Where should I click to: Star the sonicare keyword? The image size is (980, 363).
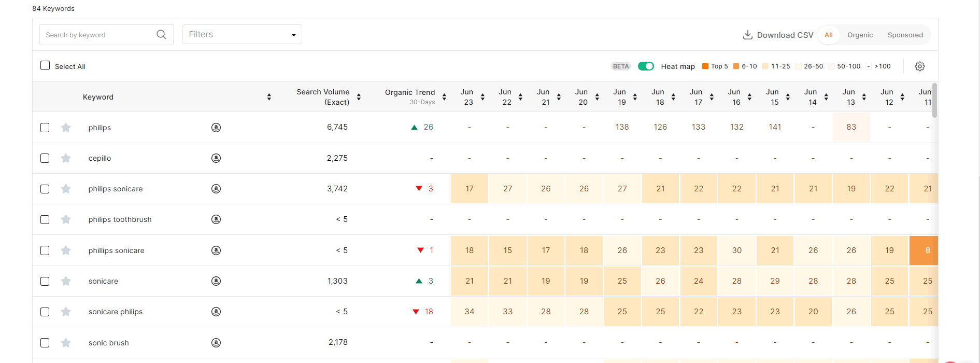(x=66, y=281)
